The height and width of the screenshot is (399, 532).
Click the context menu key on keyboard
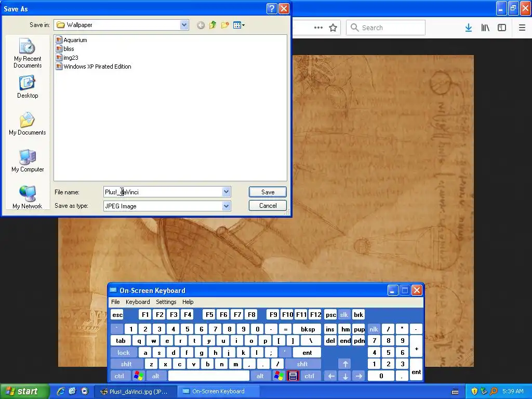[x=293, y=376]
